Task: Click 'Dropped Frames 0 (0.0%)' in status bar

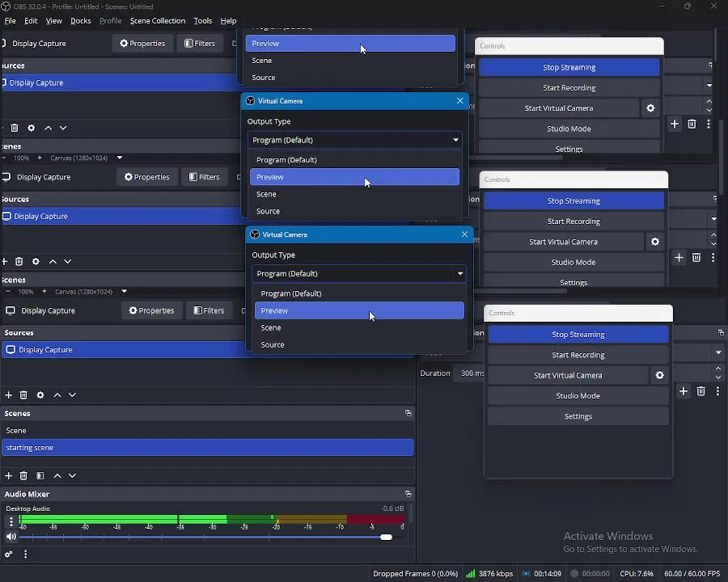Action: click(x=415, y=574)
